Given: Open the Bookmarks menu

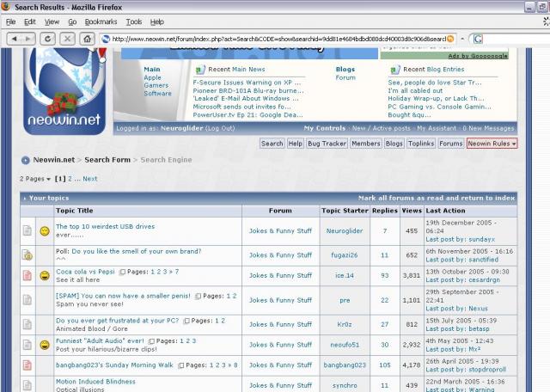Looking at the screenshot, I should 101,21.
